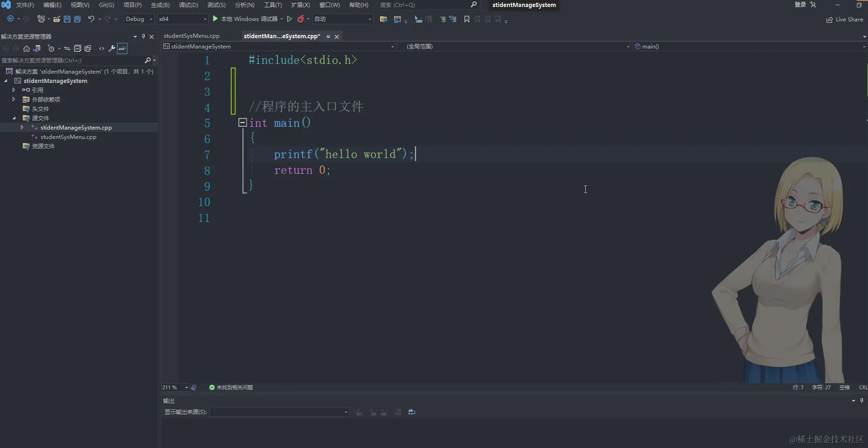Undo the last edit
Screen dimensions: 868x448
click(x=91, y=19)
